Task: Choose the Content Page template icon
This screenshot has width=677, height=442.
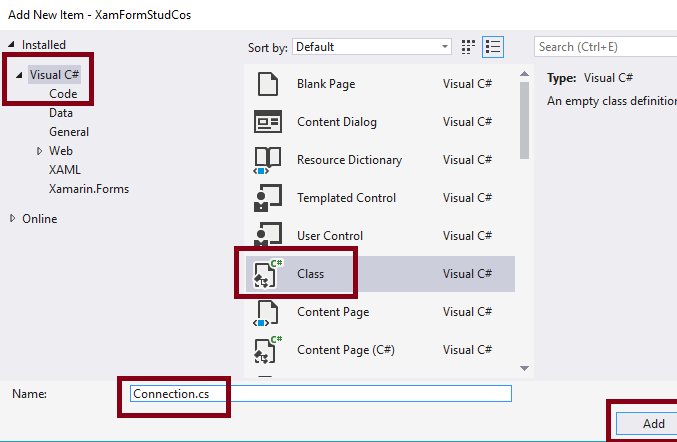Action: (x=267, y=312)
